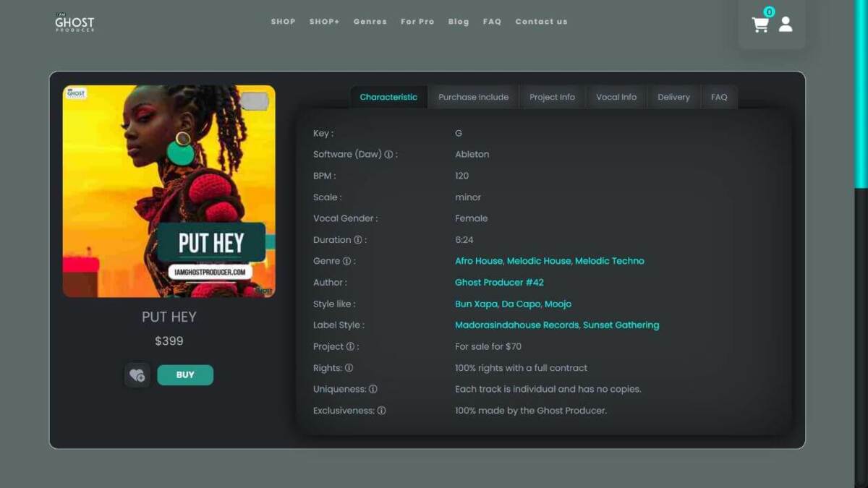Click the cart item count badge
868x488 pixels.
pyautogui.click(x=769, y=12)
